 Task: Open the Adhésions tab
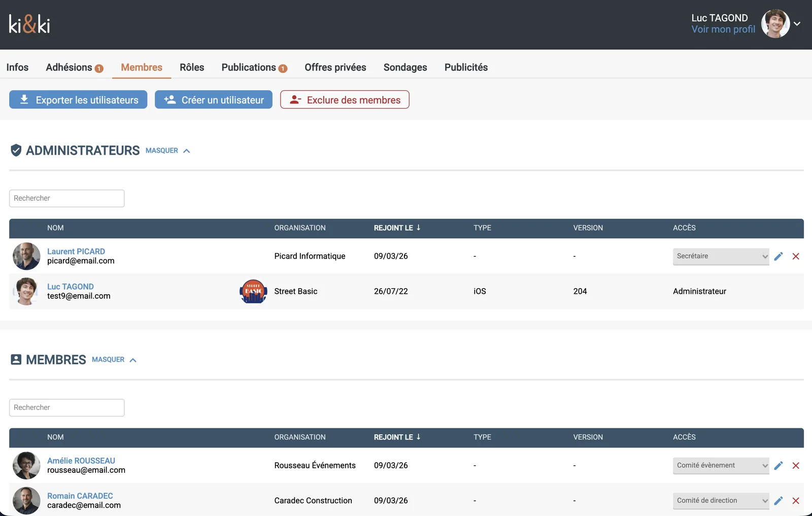tap(74, 67)
